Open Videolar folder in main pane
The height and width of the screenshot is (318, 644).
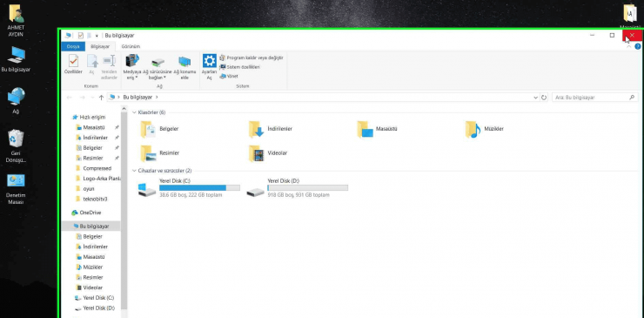pyautogui.click(x=268, y=153)
